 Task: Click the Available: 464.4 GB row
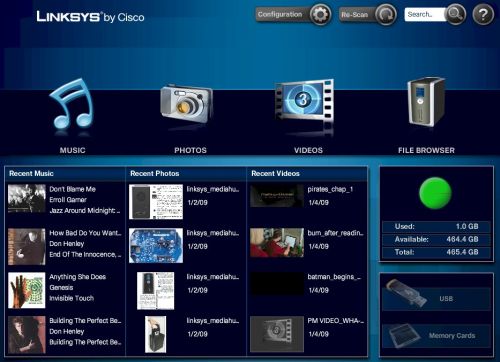pyautogui.click(x=436, y=239)
